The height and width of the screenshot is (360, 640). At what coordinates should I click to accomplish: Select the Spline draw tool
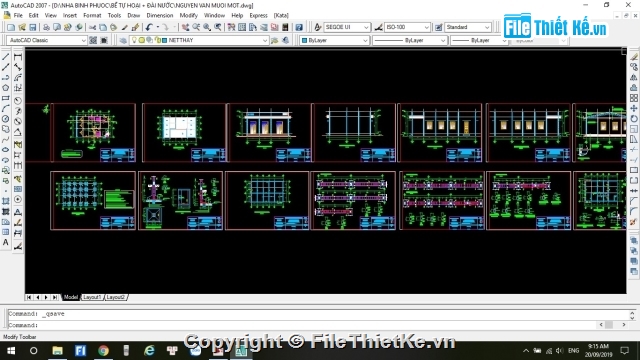click(6, 140)
